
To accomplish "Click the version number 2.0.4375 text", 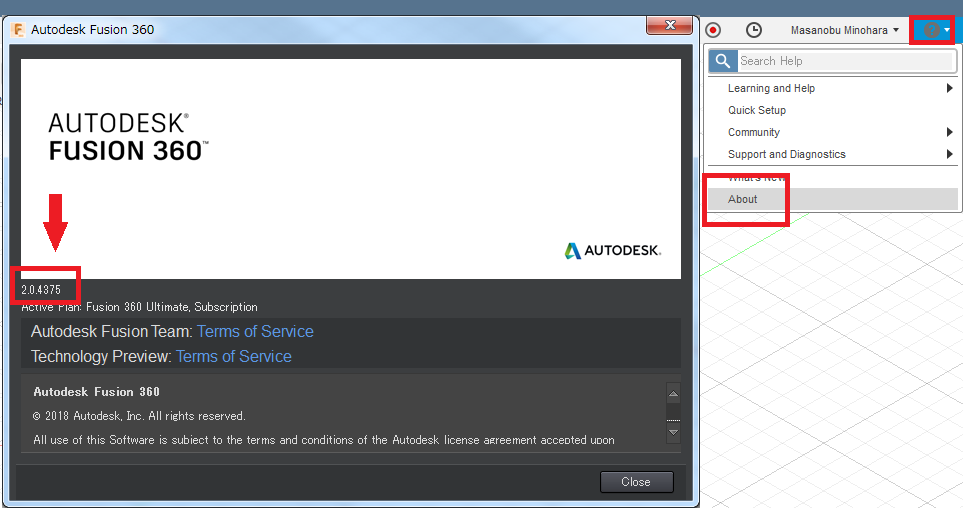I will click(x=41, y=290).
